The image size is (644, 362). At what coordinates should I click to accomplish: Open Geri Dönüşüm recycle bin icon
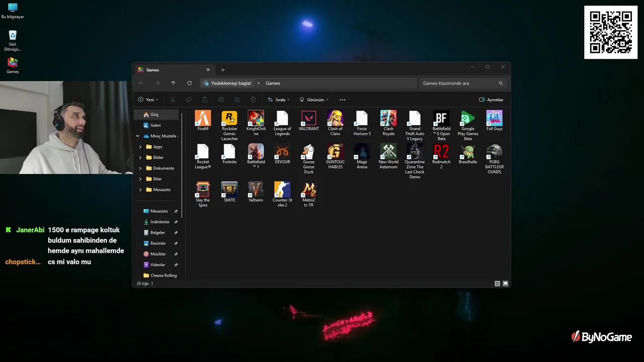click(x=13, y=41)
